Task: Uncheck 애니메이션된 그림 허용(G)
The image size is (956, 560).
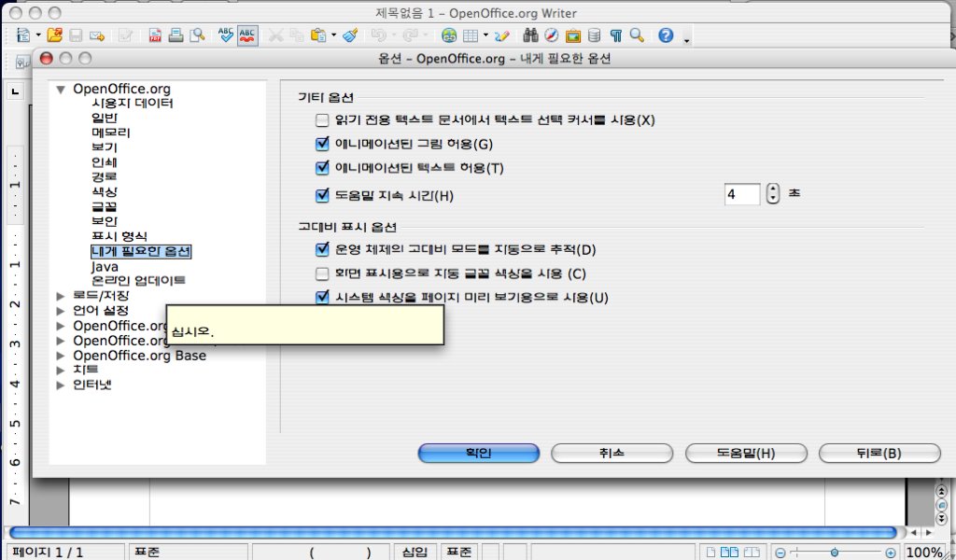Action: tap(322, 145)
